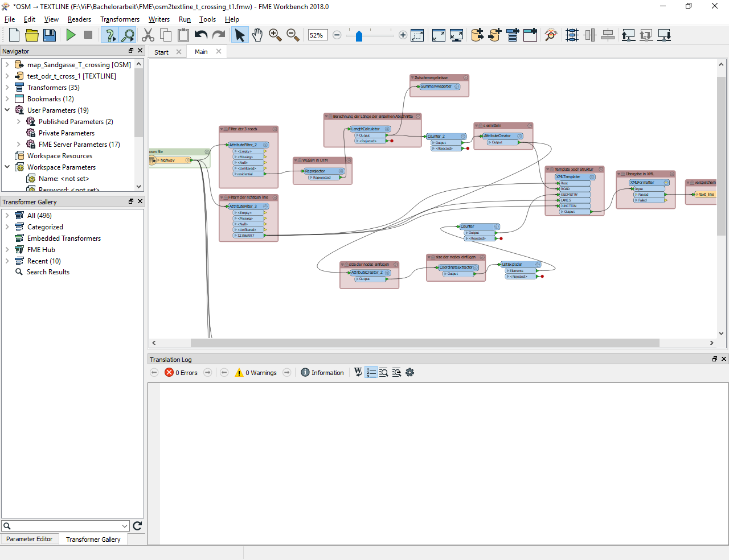Select FME Hub in gallery

41,250
